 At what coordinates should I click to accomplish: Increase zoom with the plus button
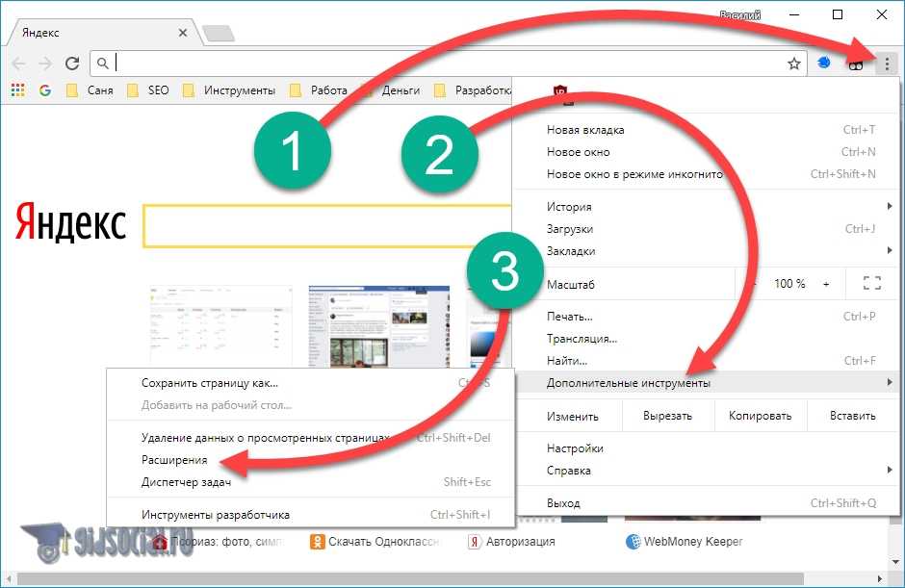(826, 284)
